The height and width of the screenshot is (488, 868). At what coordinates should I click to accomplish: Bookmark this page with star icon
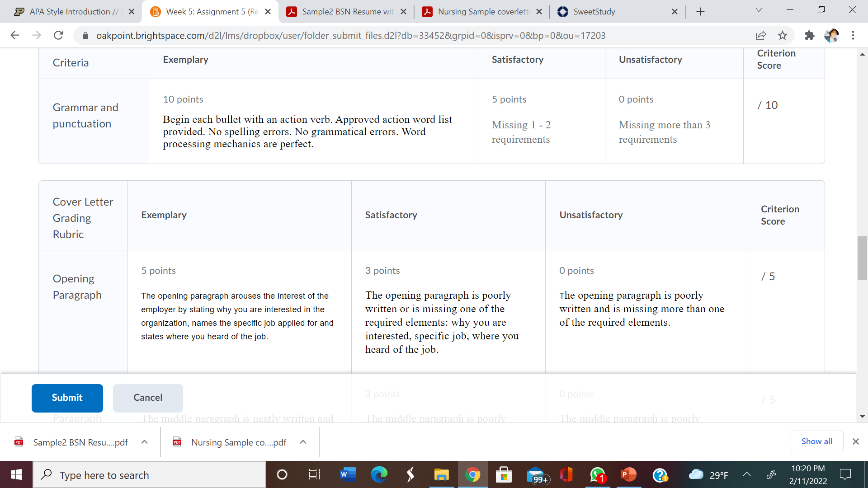click(783, 35)
